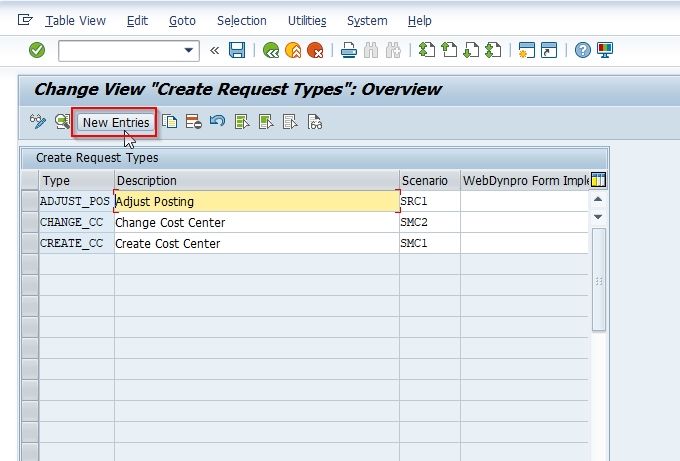Viewport: 680px width, 461px height.
Task: Click the CHANGE_CC type cell
Action: [76, 222]
